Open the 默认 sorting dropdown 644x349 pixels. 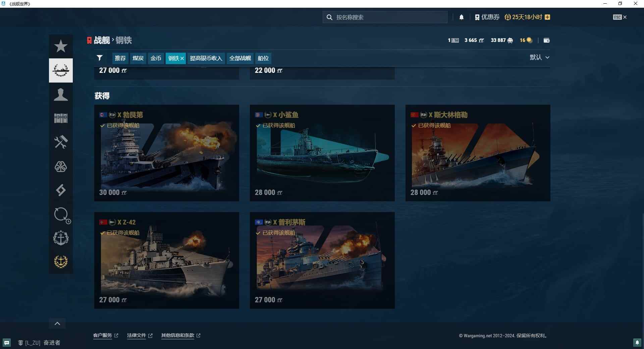pyautogui.click(x=539, y=57)
